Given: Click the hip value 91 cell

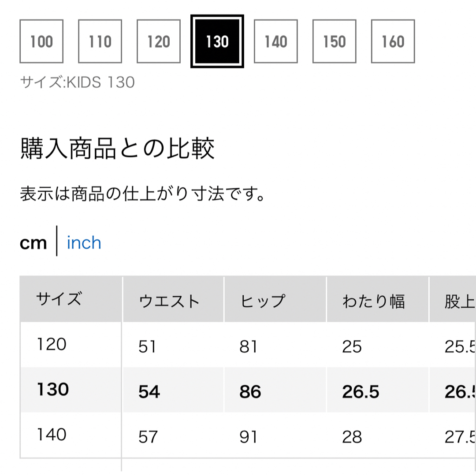Looking at the screenshot, I should tap(275, 435).
